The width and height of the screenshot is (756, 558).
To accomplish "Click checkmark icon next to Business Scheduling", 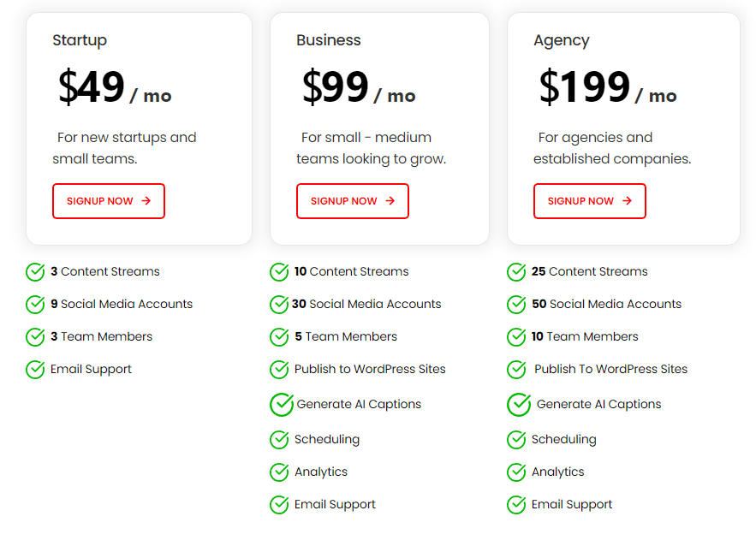I will pyautogui.click(x=279, y=440).
